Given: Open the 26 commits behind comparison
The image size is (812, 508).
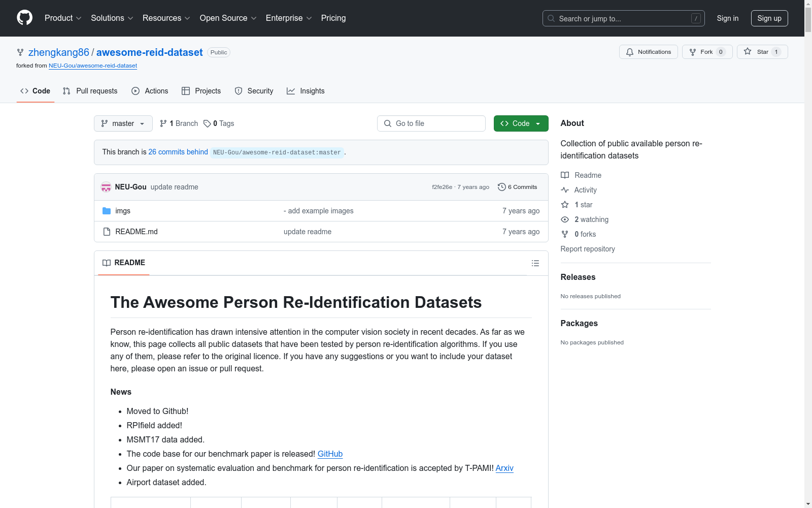Looking at the screenshot, I should tap(178, 152).
